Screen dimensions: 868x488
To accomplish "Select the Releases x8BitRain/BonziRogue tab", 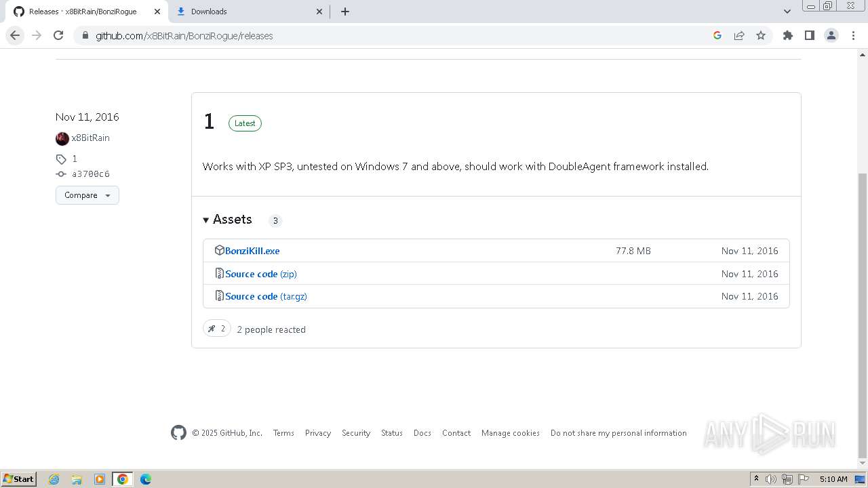I will (x=86, y=12).
